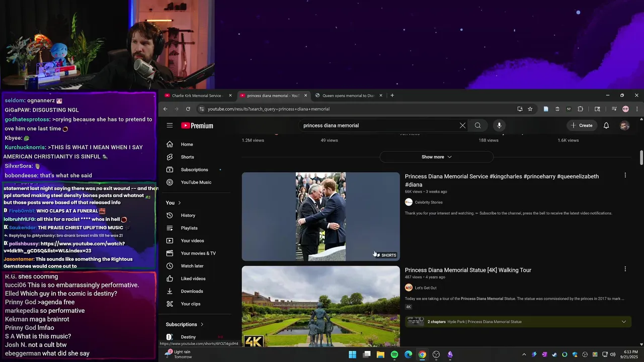
Task: Open the Charles and Harry Shorts thumbnail
Action: [320, 217]
